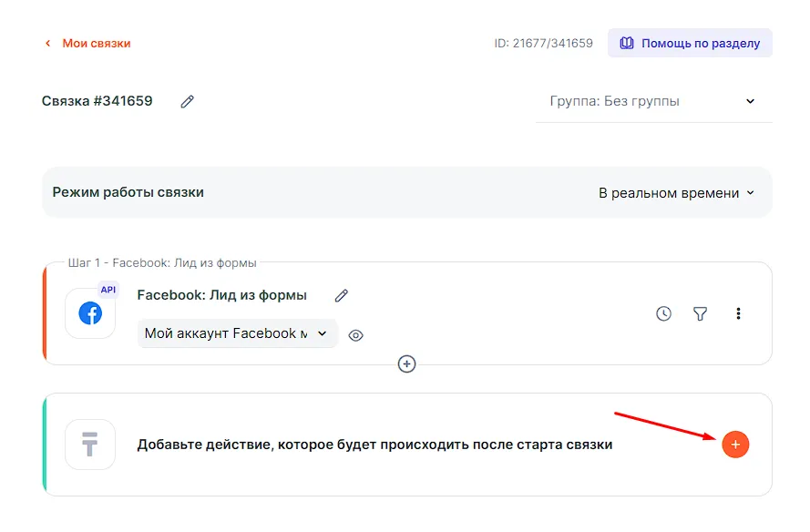810x532 pixels.
Task: Click the Facebook: Лид из формы title
Action: 221,295
